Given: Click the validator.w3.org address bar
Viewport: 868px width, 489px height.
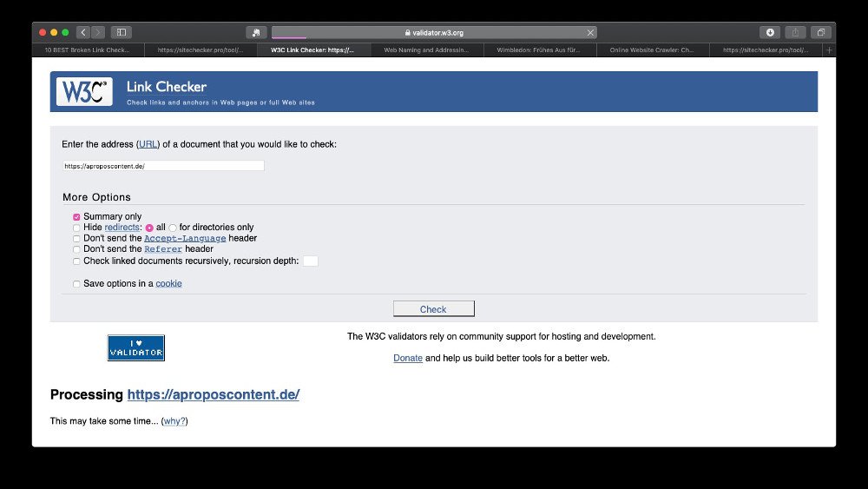Looking at the screenshot, I should [434, 33].
